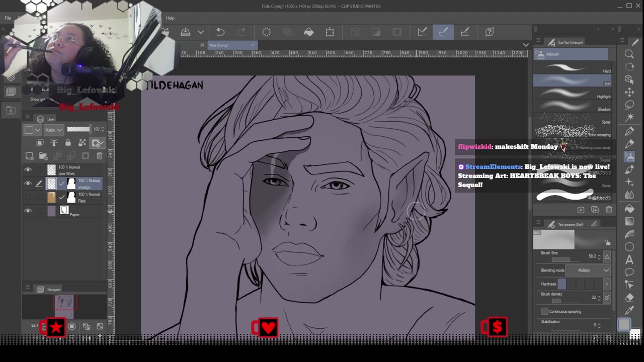Click the Fill bucket in the command bar
Viewport: 644px width, 362px height.
click(x=309, y=32)
